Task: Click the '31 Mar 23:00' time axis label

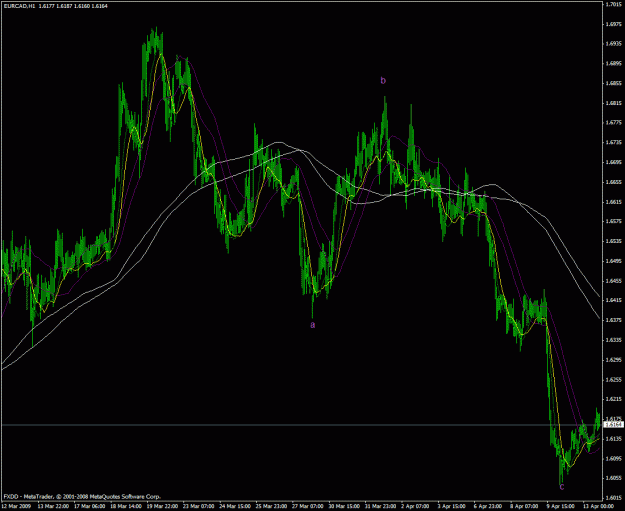Action: tap(380, 506)
